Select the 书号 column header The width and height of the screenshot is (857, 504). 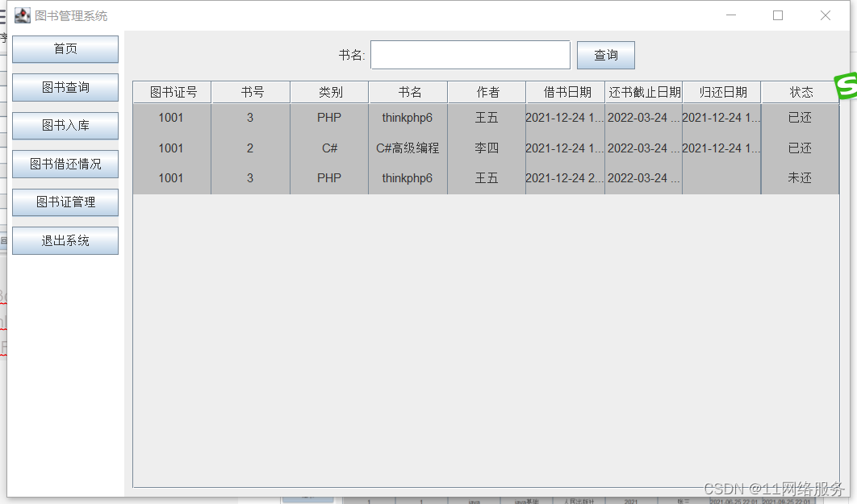252,92
